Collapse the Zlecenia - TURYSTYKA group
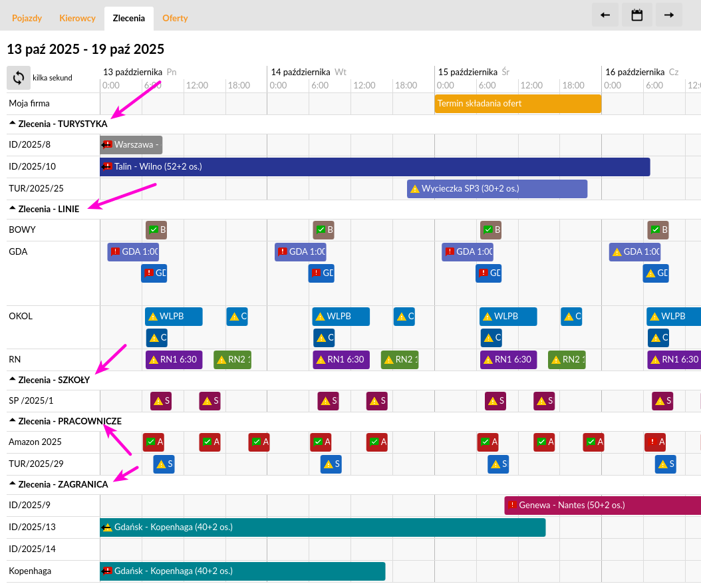This screenshot has height=588, width=701. [x=13, y=123]
